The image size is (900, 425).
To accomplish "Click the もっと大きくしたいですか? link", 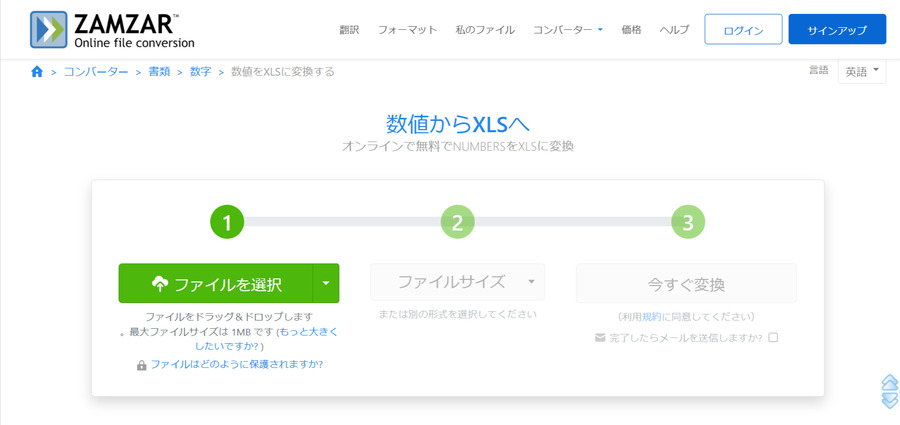I will click(x=266, y=339).
